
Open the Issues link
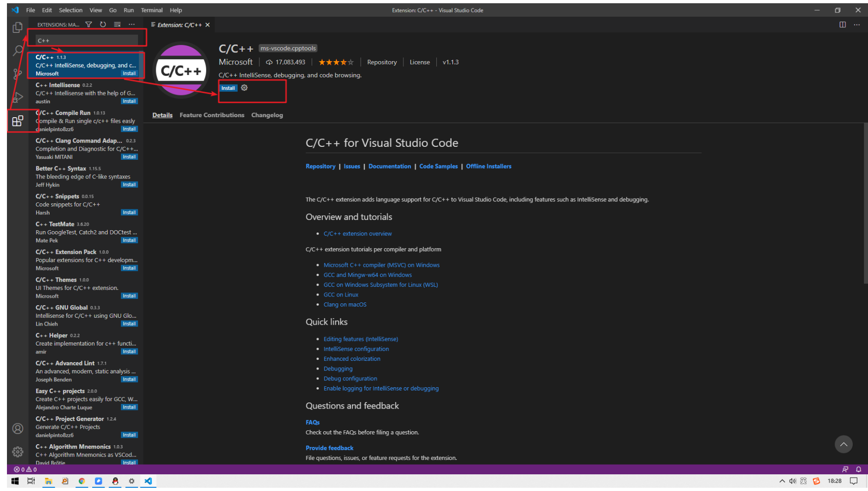click(x=352, y=166)
